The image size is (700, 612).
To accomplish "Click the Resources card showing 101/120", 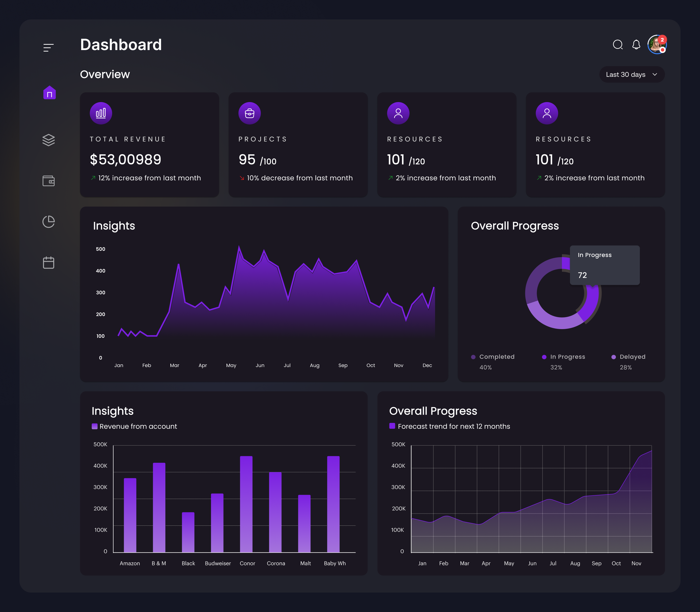I will tap(446, 145).
